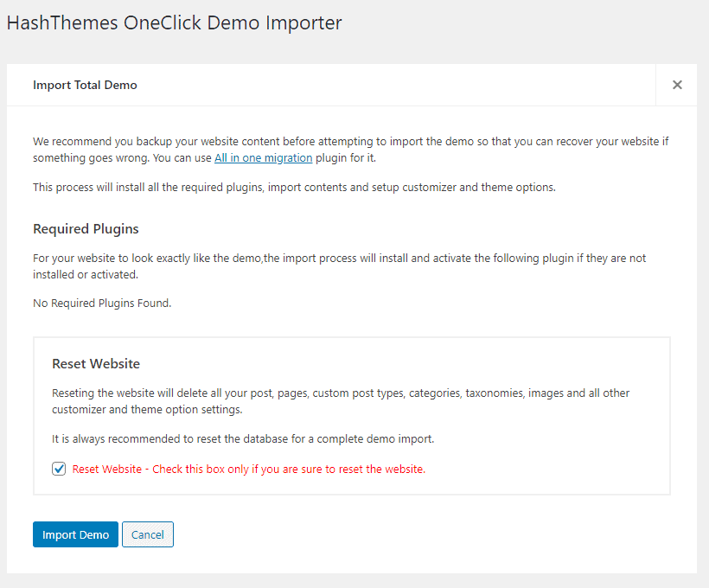Viewport: 709px width, 588px height.
Task: Click the process will install plugins sentence
Action: [294, 188]
